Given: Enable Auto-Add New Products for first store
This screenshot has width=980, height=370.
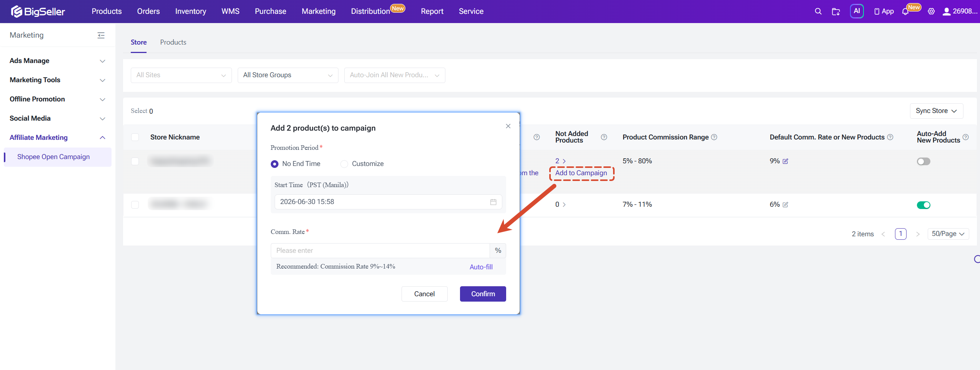Looking at the screenshot, I should 923,161.
